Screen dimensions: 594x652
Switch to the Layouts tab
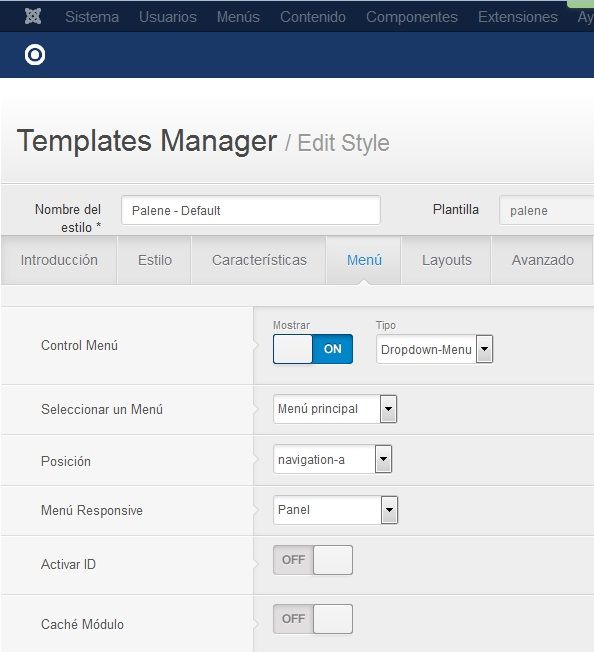point(446,260)
